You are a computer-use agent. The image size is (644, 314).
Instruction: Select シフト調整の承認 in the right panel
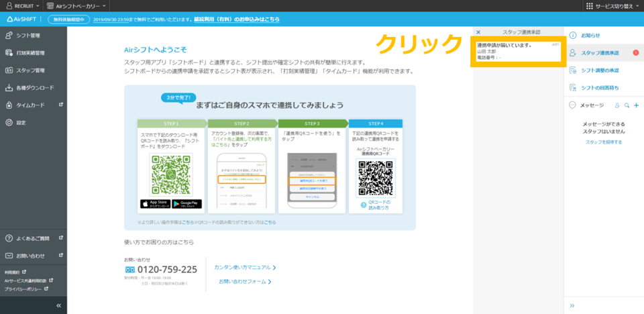(x=599, y=70)
